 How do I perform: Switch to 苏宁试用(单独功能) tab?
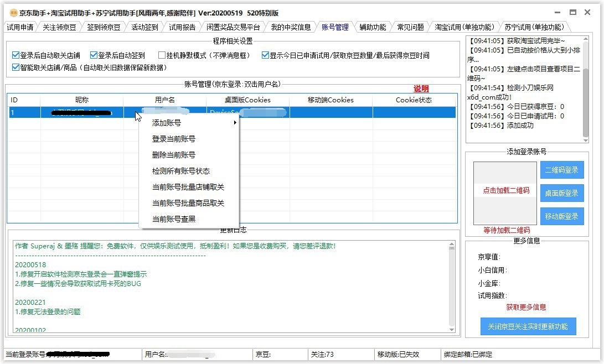click(x=534, y=27)
